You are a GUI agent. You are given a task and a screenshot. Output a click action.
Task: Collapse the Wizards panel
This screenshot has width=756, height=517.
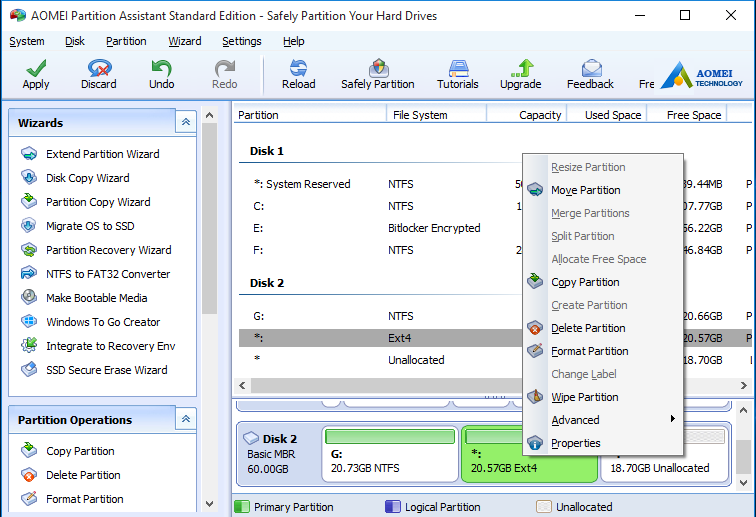[x=186, y=122]
